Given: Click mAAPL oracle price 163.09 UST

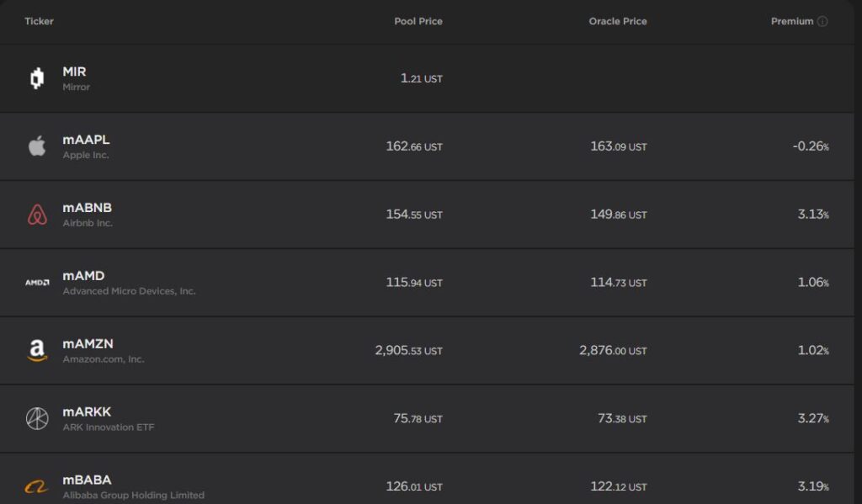Looking at the screenshot, I should click(x=619, y=146).
